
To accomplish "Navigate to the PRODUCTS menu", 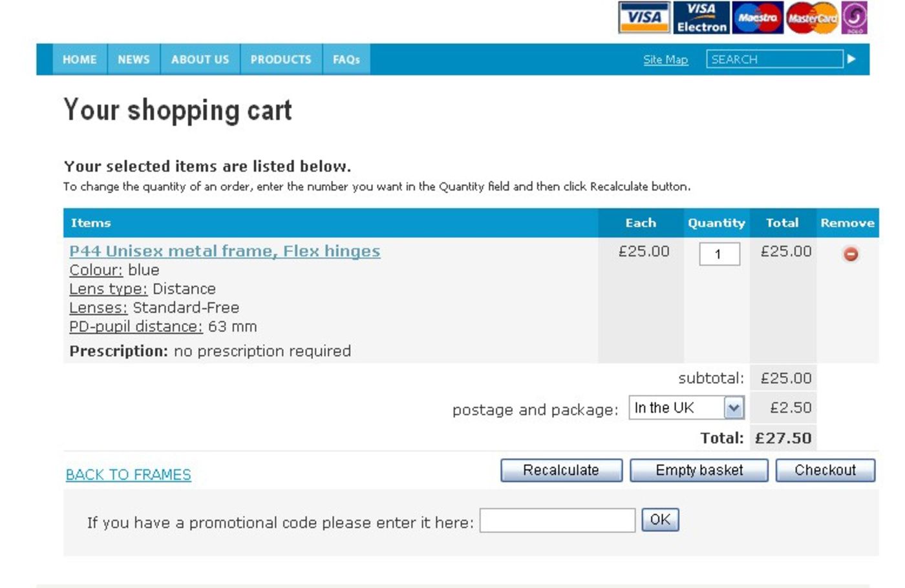I will (x=281, y=59).
